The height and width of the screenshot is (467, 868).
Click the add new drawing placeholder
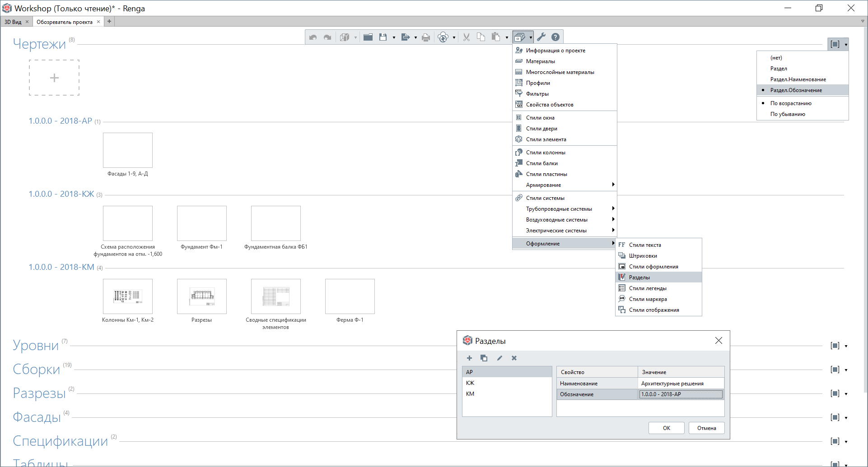coord(54,78)
